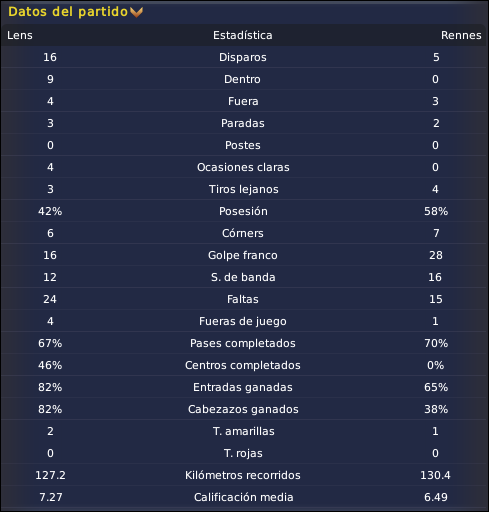The image size is (489, 512).
Task: Click the Kilómetros recorridos row
Action: click(x=244, y=475)
